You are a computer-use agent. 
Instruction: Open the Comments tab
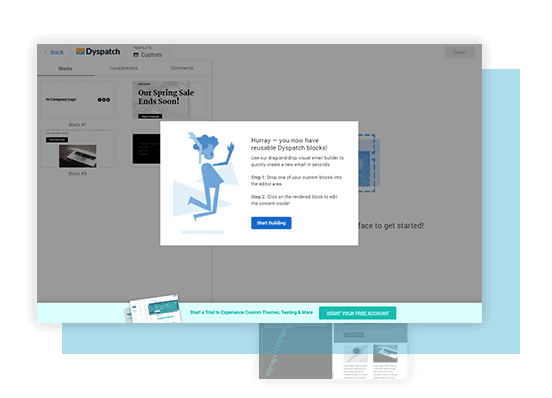click(182, 68)
